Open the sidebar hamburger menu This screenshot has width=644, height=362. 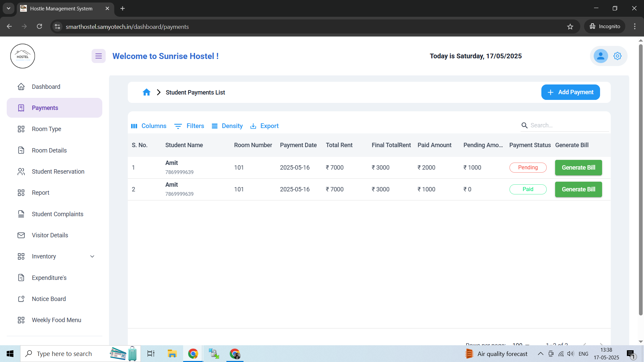pos(98,56)
